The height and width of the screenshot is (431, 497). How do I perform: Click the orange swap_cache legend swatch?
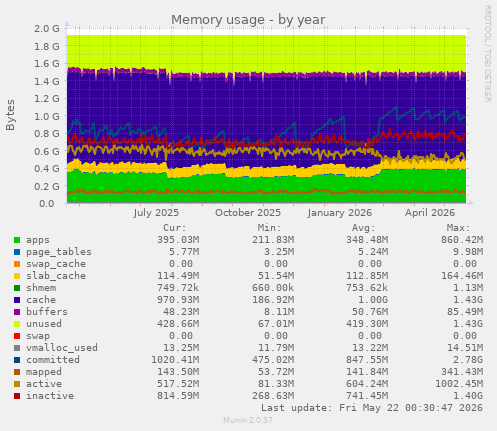pos(17,264)
